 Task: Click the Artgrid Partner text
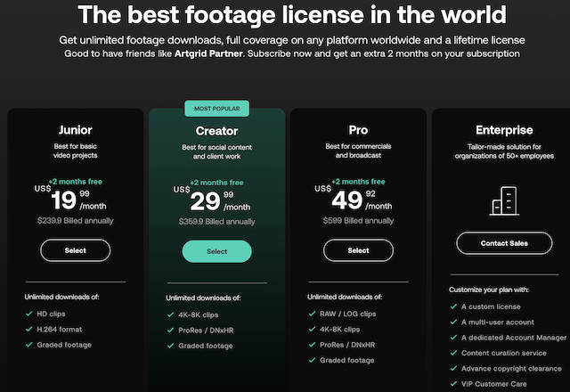(x=208, y=53)
